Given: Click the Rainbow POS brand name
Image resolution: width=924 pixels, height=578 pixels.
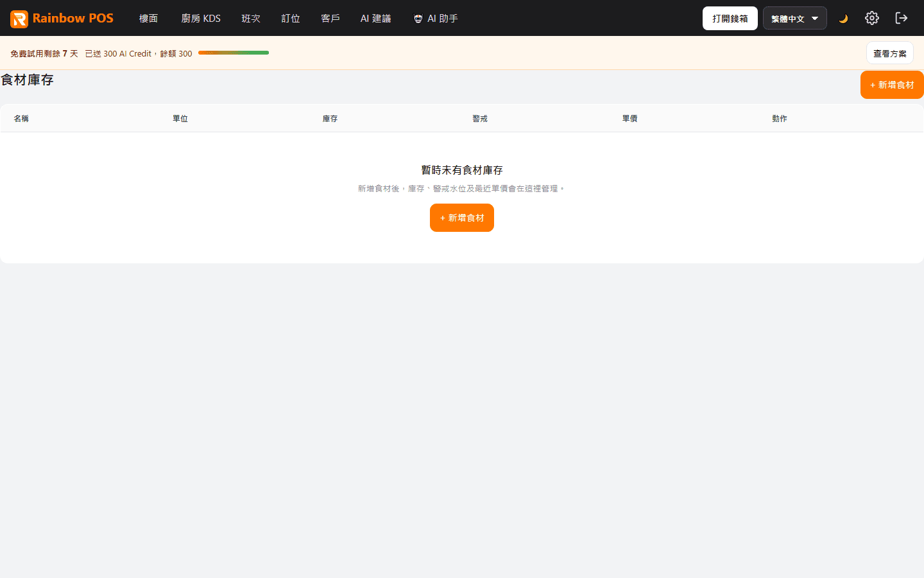Looking at the screenshot, I should pyautogui.click(x=73, y=18).
